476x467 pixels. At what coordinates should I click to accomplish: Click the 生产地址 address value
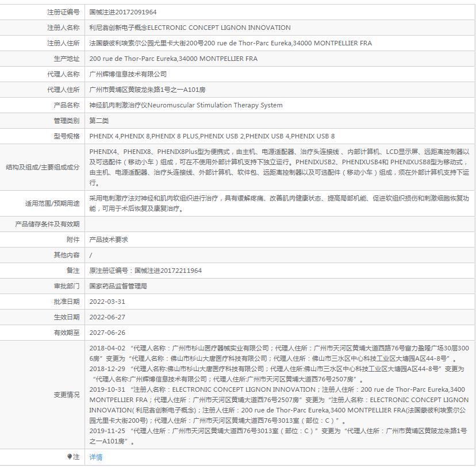pyautogui.click(x=173, y=59)
